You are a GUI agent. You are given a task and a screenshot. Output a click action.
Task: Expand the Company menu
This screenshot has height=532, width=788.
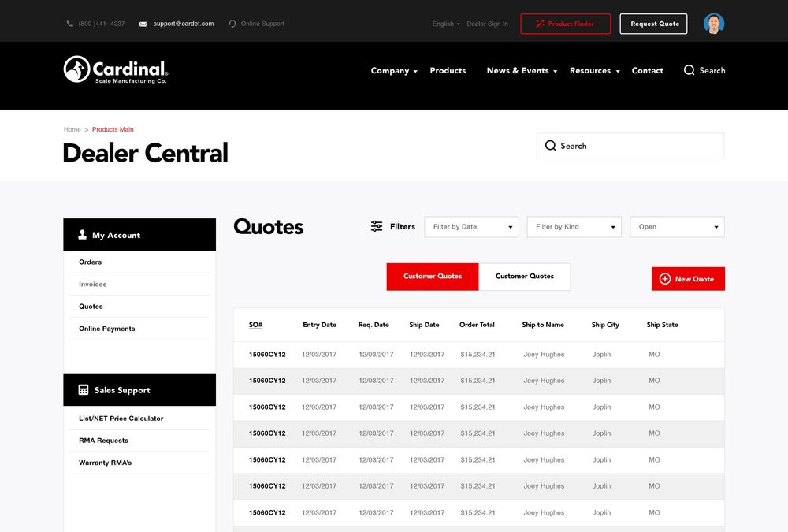coord(394,71)
